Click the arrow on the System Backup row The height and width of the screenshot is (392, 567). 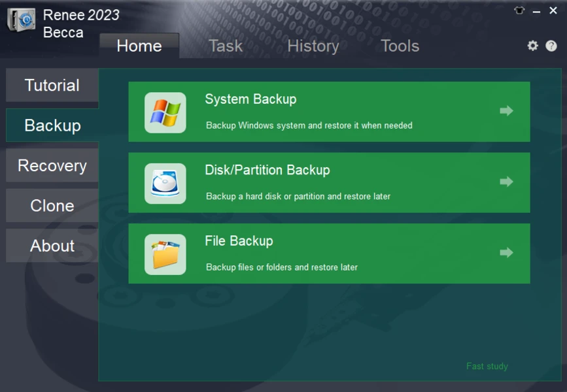[x=506, y=110]
